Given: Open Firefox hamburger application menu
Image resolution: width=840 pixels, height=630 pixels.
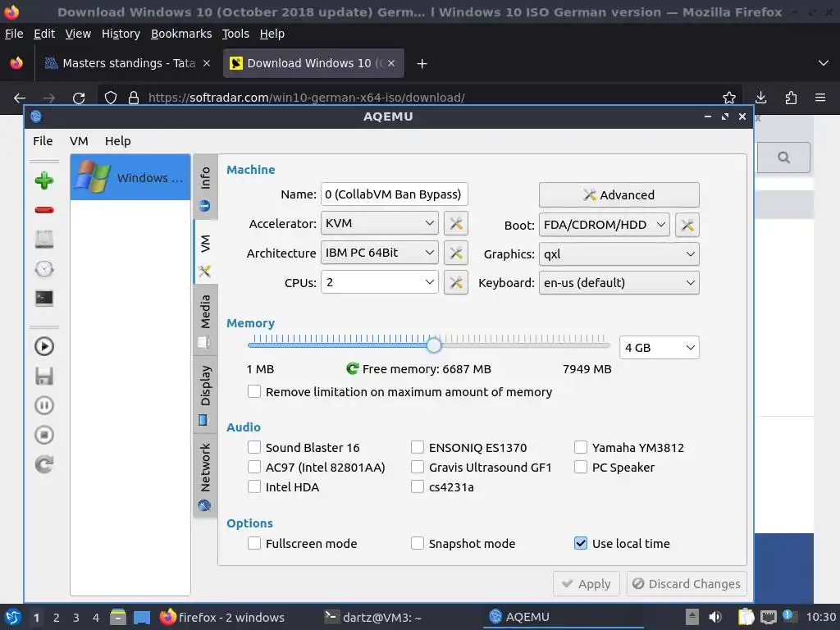Looking at the screenshot, I should click(820, 98).
